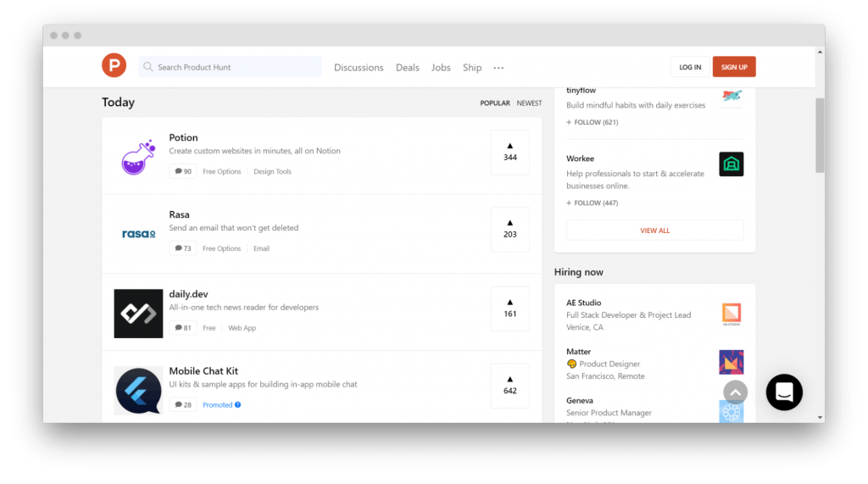This screenshot has height=484, width=868.
Task: Click the vertical scrollbar thumb
Action: (x=820, y=136)
